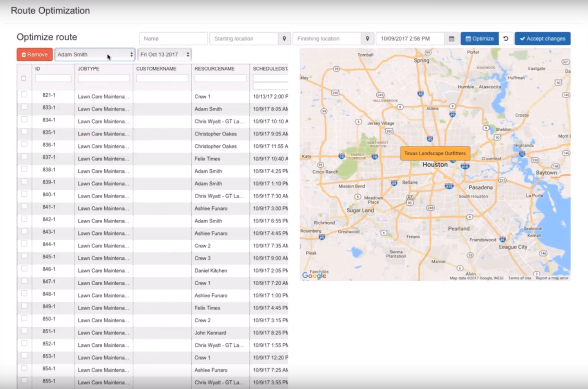
Task: Click the finishing location pin icon
Action: click(x=367, y=38)
